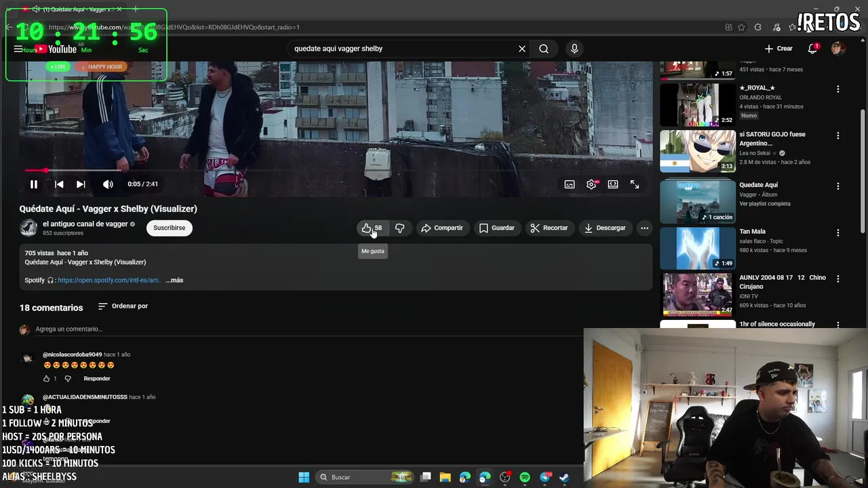The image size is (868, 488).
Task: Open the Spotify link in description
Action: pyautogui.click(x=109, y=281)
